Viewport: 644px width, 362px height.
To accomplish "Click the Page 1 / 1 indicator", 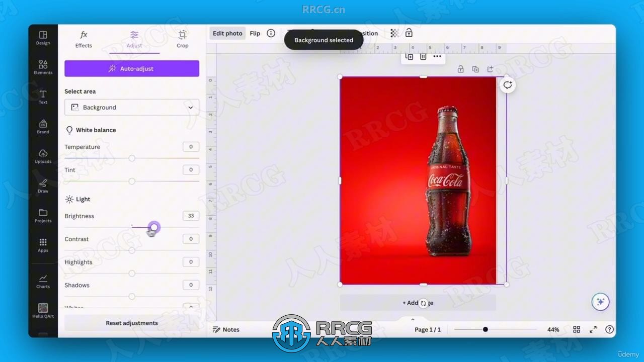I will (x=428, y=330).
